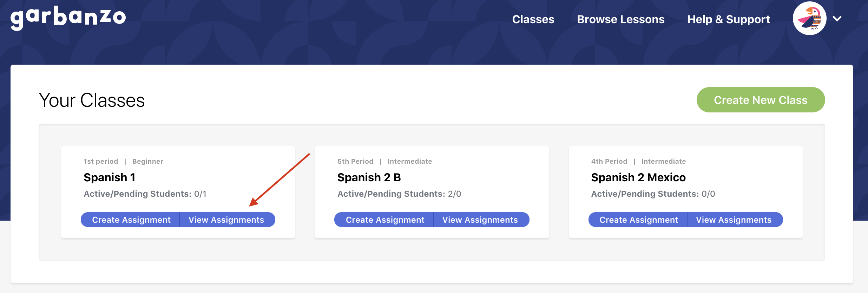Screen dimensions: 868x293
Task: Select the 4th Period label
Action: [609, 161]
